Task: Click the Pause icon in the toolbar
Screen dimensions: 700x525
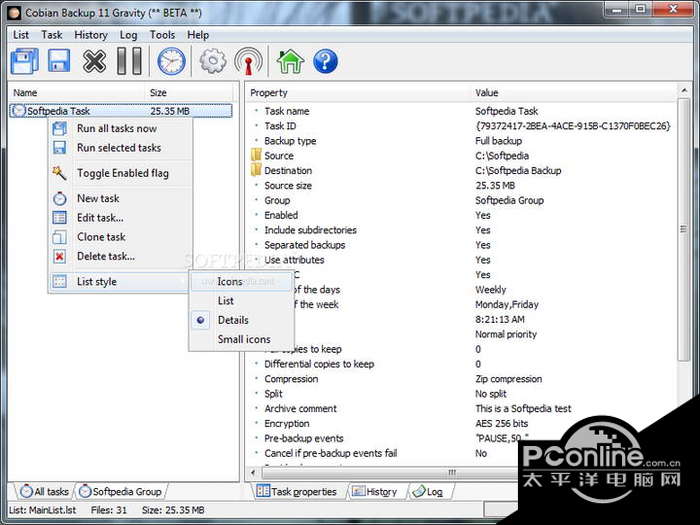Action: [129, 62]
